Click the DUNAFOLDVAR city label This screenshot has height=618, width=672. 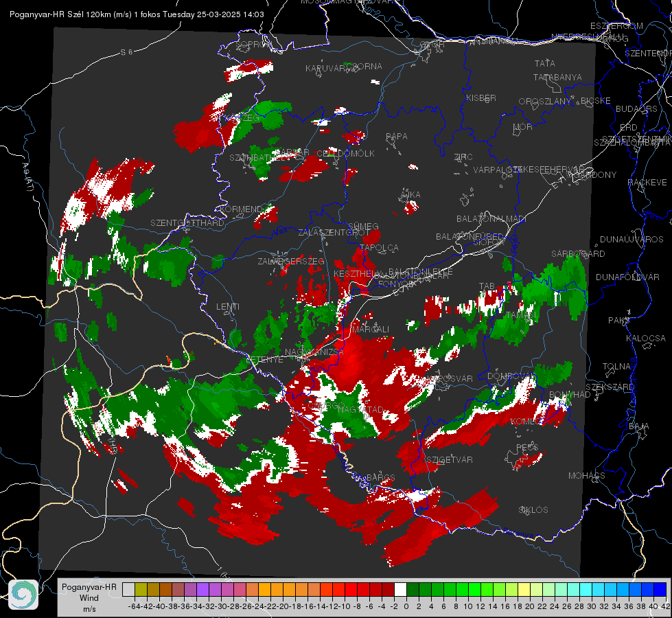(x=627, y=277)
